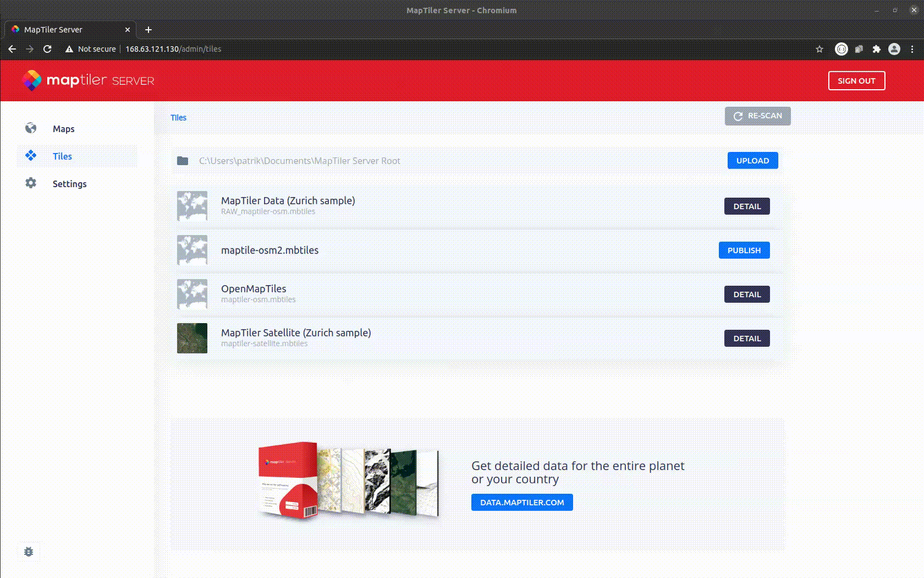Viewport: 924px width, 578px height.
Task: Click maptiler-osm.mbtiles filename text
Action: coord(258,300)
